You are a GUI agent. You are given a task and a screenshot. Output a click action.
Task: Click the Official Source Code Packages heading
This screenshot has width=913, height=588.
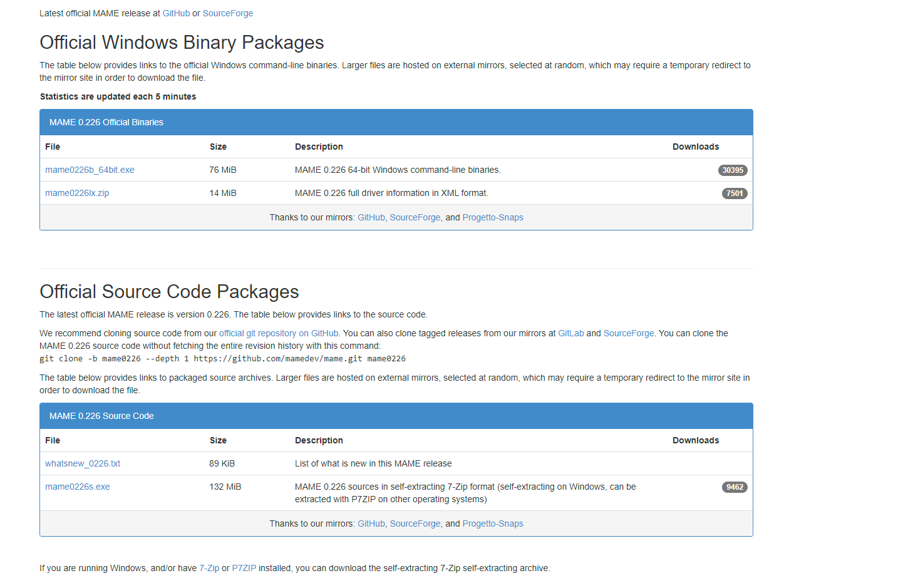169,291
